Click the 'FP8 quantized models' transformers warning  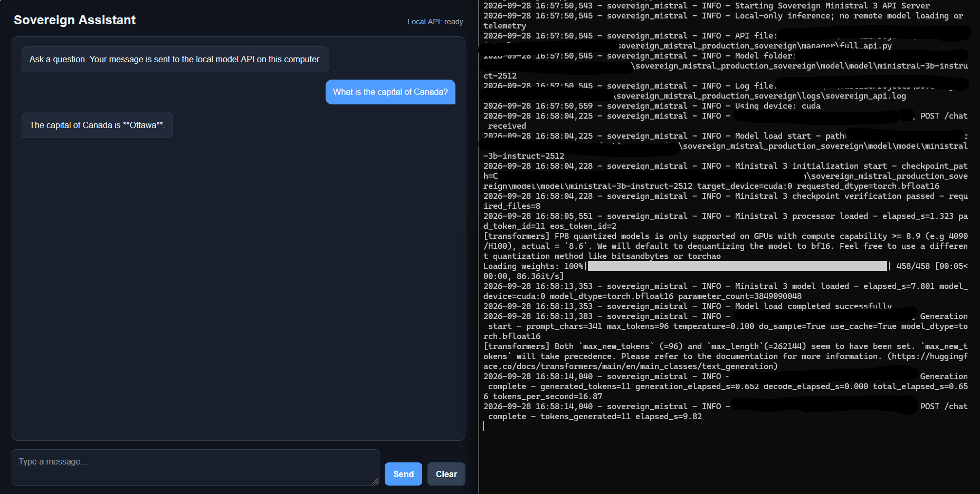pyautogui.click(x=726, y=246)
